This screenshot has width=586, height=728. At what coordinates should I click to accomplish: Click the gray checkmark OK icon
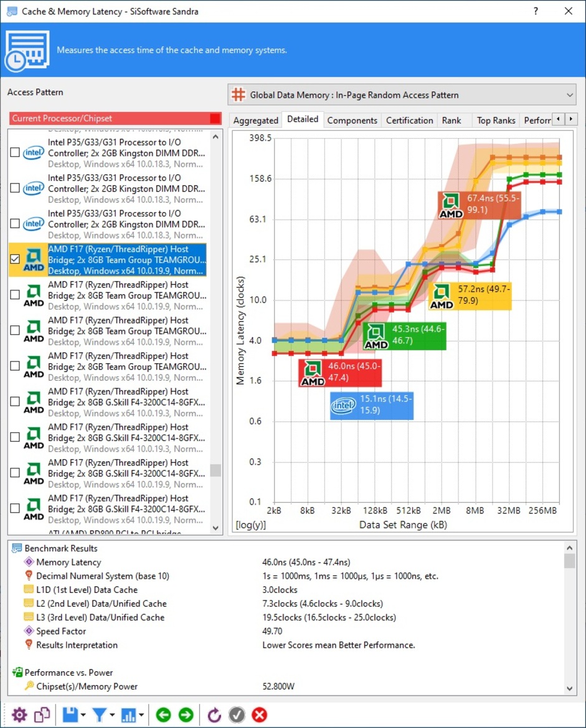[x=237, y=714]
